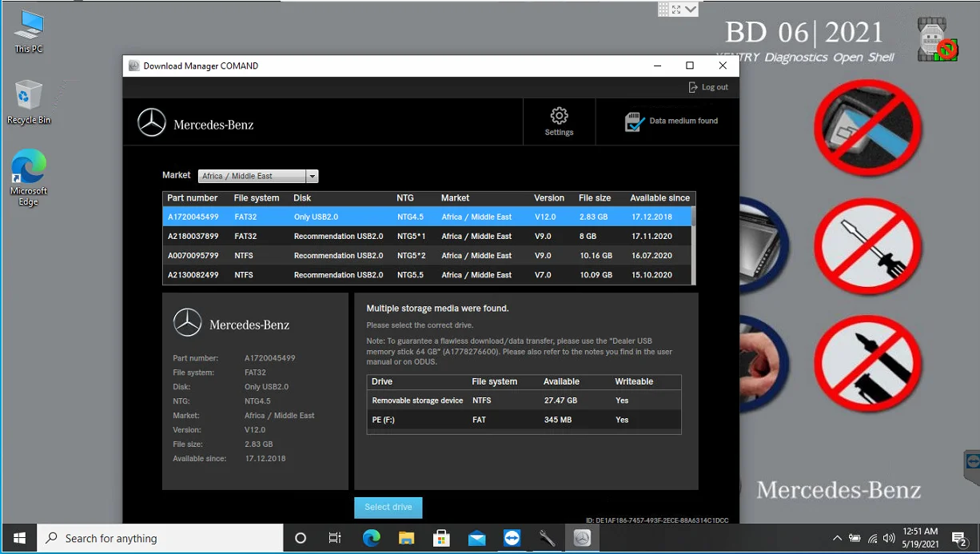
Task: Select row with part number A0070095799
Action: point(428,255)
